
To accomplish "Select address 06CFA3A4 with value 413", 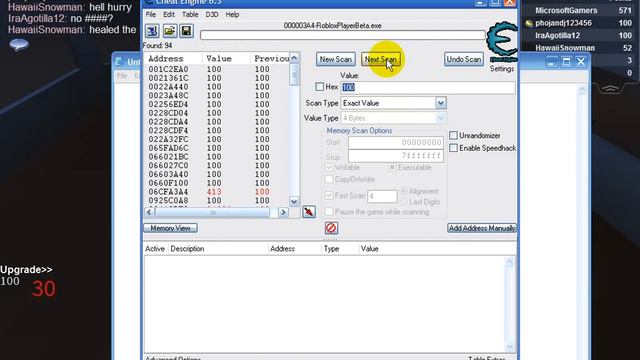I will (216, 192).
